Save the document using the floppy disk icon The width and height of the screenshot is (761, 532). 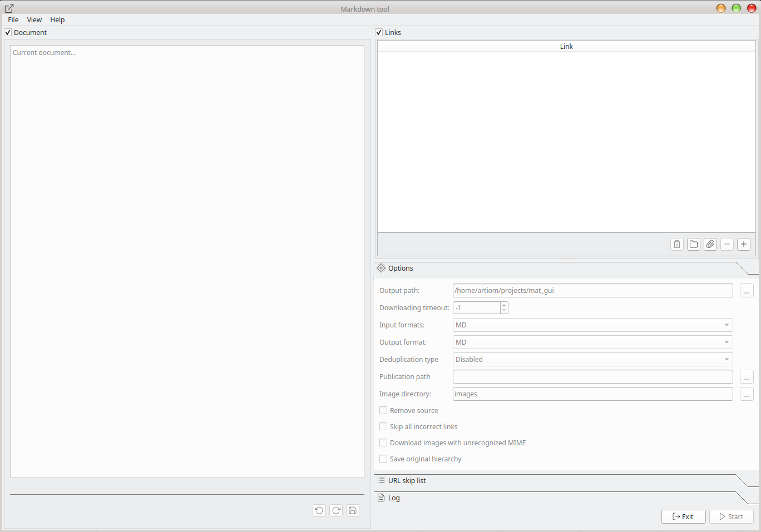coord(352,510)
